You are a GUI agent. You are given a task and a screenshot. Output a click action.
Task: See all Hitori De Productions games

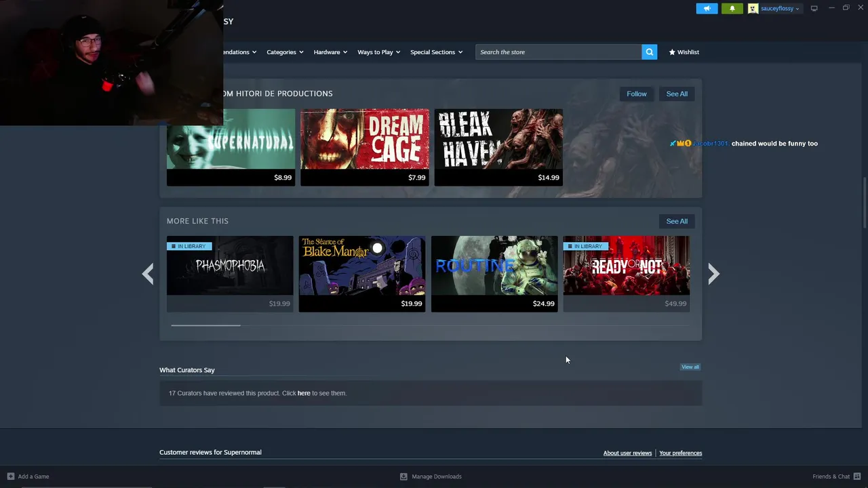pyautogui.click(x=677, y=94)
